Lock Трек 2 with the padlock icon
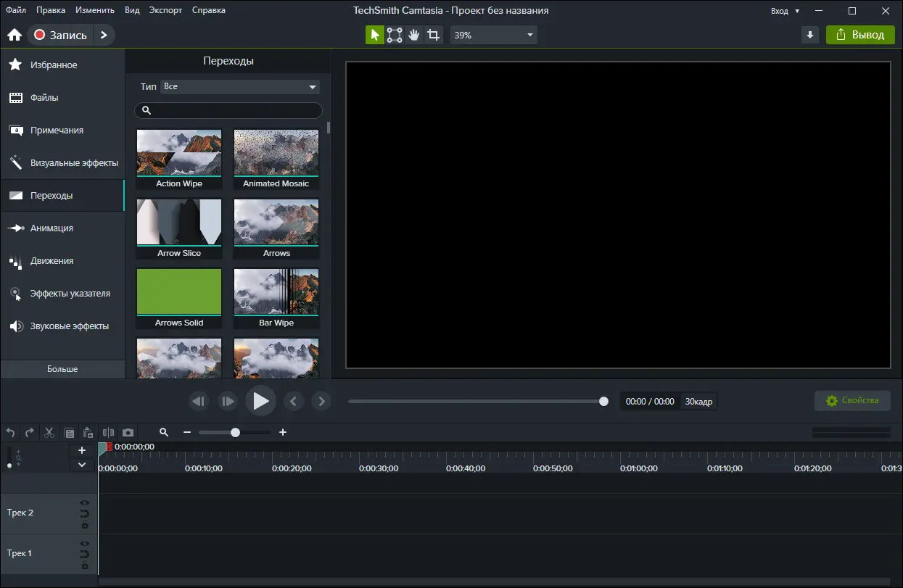Screen dimensions: 903x588 (85, 524)
